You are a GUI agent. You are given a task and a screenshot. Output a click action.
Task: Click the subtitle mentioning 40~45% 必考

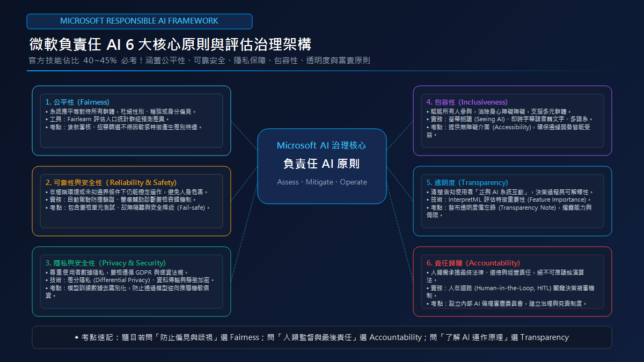[x=199, y=61]
